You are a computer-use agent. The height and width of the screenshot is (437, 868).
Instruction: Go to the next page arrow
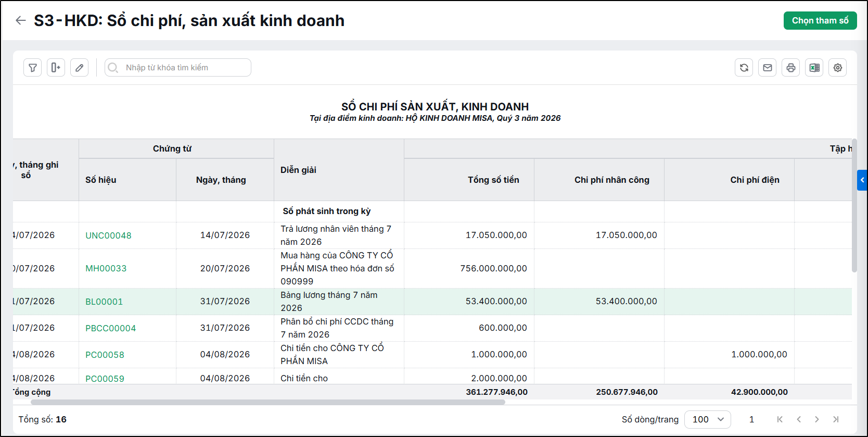pos(817,419)
